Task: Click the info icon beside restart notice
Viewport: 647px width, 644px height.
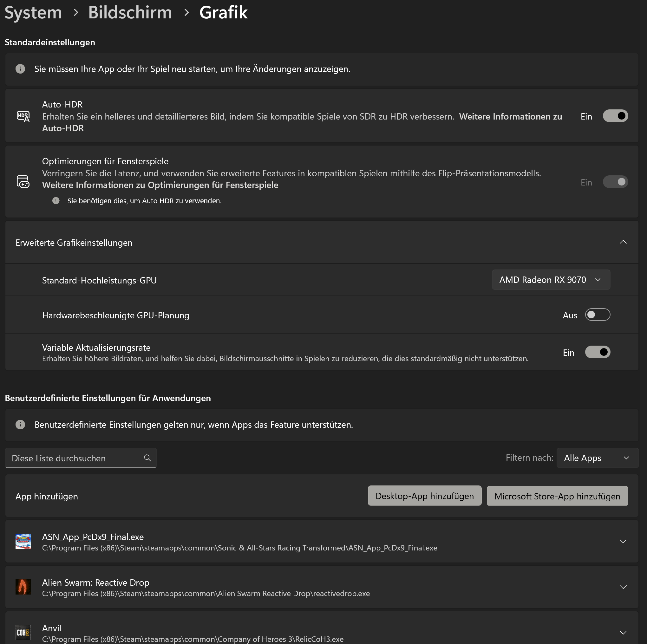Action: (x=20, y=69)
